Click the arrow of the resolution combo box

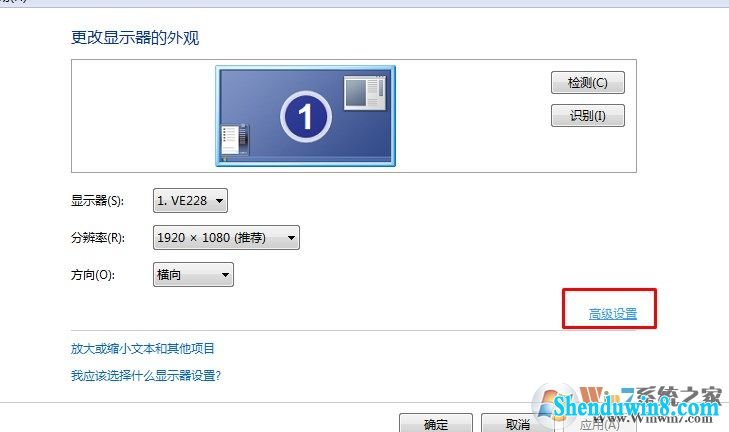(x=291, y=238)
